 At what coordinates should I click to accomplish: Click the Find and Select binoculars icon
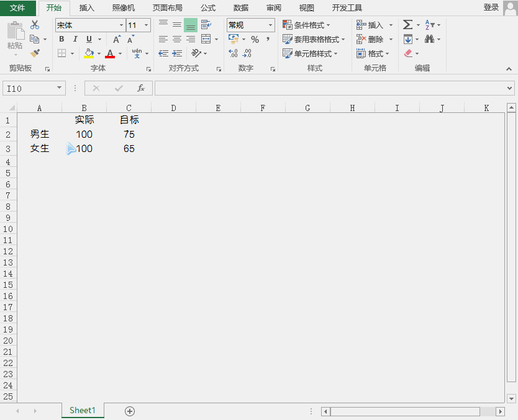click(429, 39)
